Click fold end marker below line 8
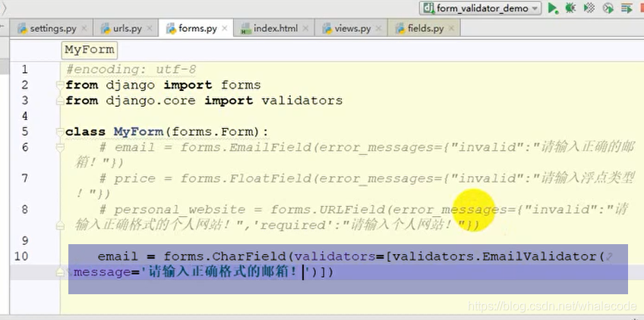 point(61,224)
